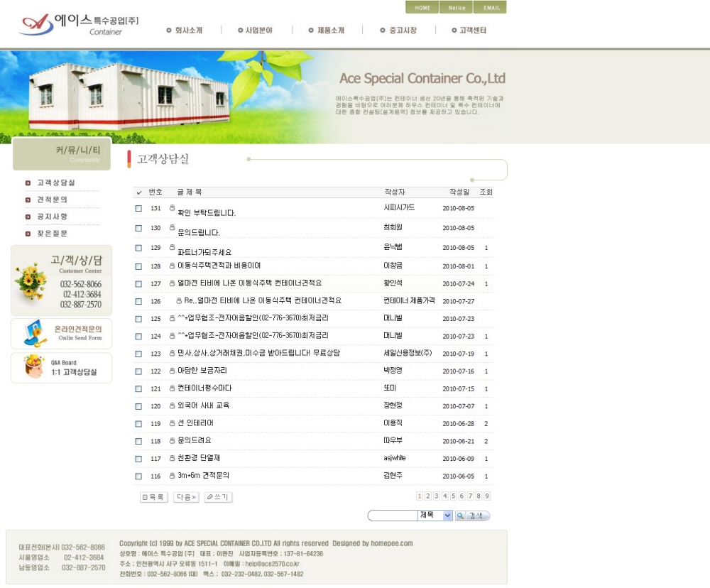Viewport: 710px width, 588px height.
Task: Click the 목록 list button
Action: tap(154, 497)
